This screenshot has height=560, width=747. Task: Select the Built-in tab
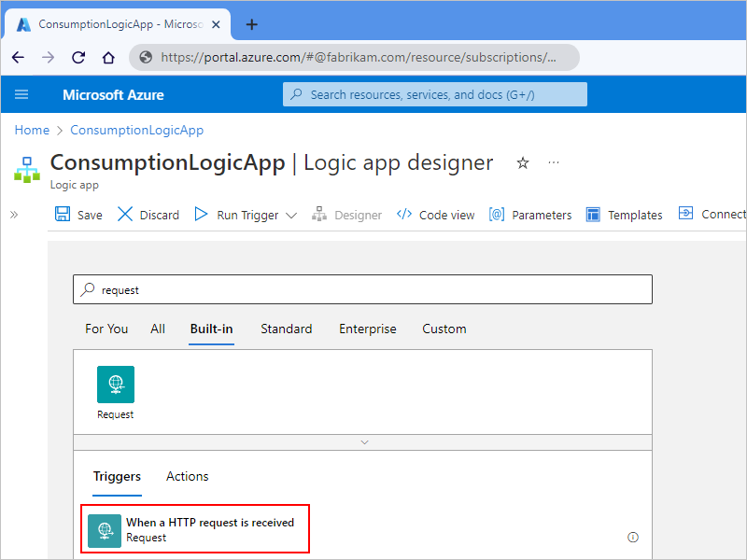pyautogui.click(x=212, y=329)
